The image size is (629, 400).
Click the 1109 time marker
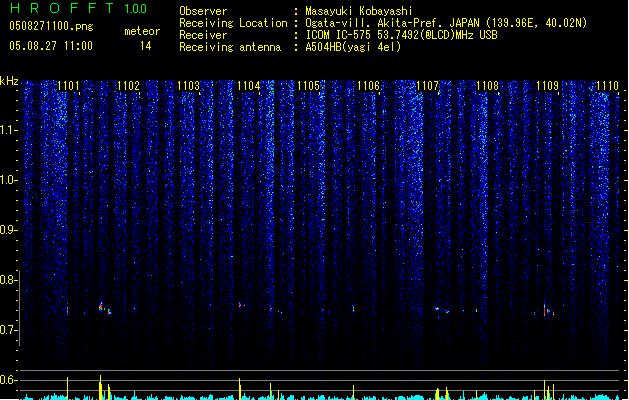[548, 86]
